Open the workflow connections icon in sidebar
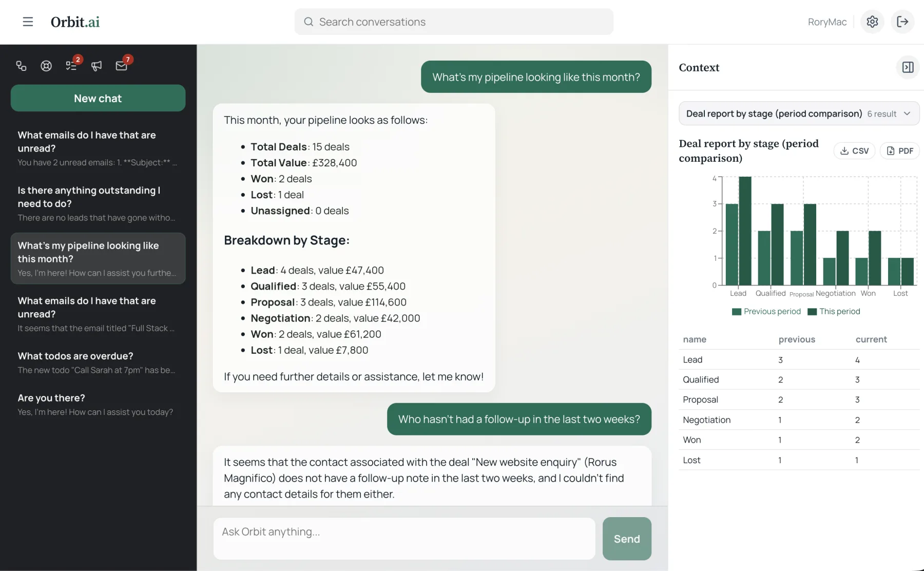This screenshot has height=571, width=924. (x=21, y=66)
